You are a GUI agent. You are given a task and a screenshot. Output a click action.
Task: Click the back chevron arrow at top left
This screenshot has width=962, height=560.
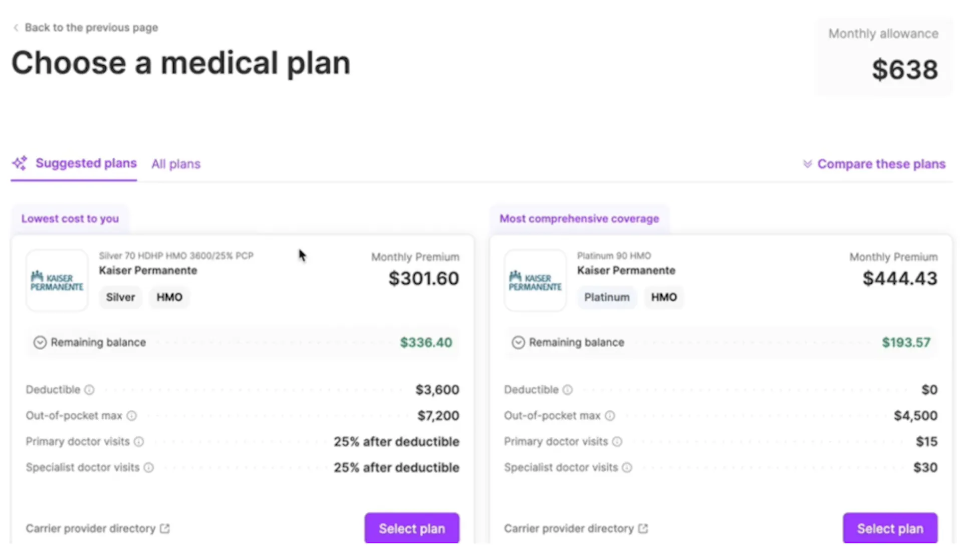(16, 28)
